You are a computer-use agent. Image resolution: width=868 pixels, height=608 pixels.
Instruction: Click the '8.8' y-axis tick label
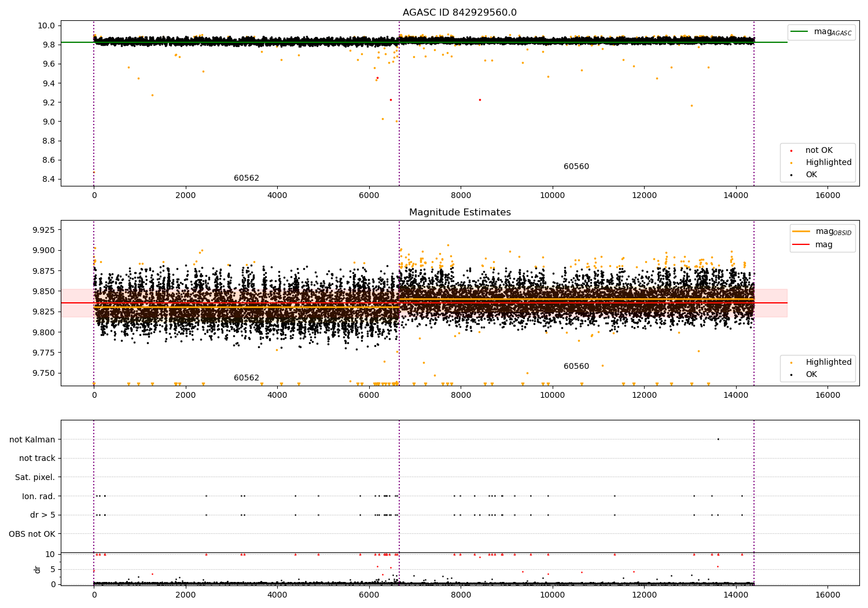[x=49, y=141]
